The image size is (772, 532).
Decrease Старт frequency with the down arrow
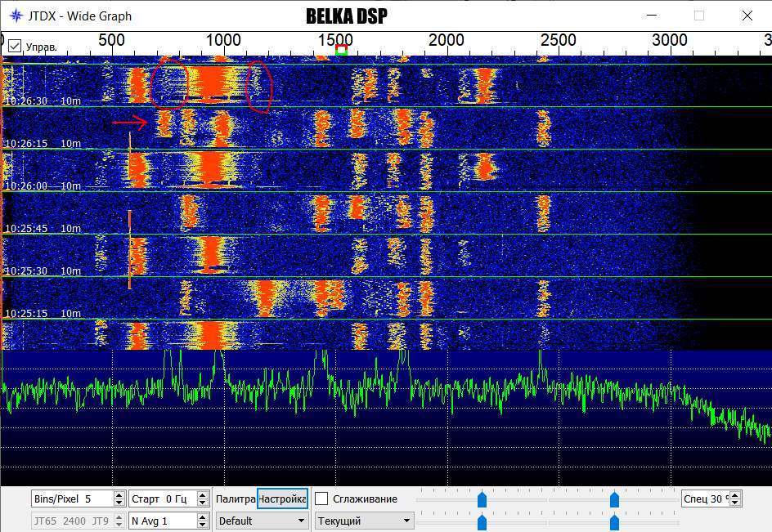pyautogui.click(x=203, y=503)
